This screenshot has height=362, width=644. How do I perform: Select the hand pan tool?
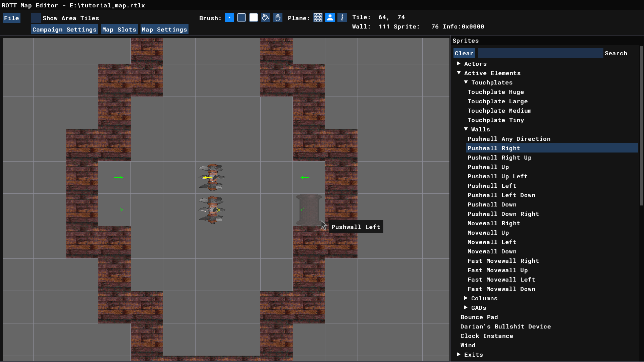click(x=278, y=18)
